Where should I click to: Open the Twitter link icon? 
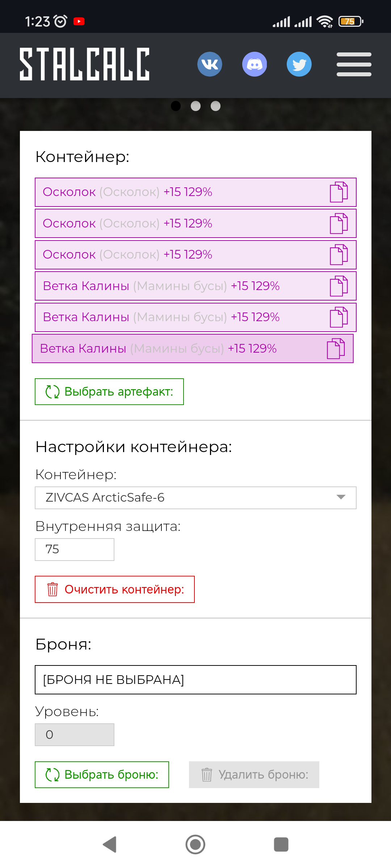[299, 64]
